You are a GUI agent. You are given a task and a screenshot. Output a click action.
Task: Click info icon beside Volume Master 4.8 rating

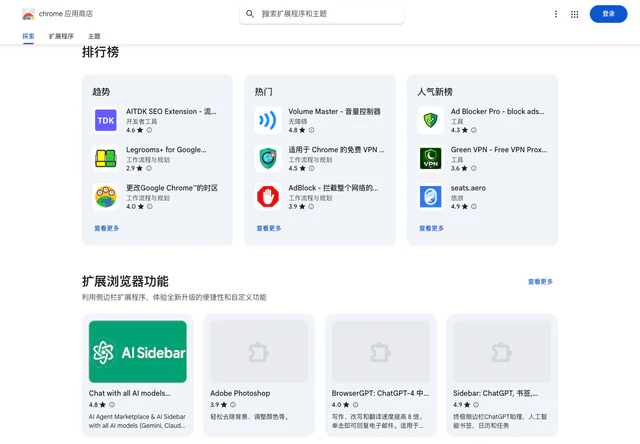tap(311, 130)
